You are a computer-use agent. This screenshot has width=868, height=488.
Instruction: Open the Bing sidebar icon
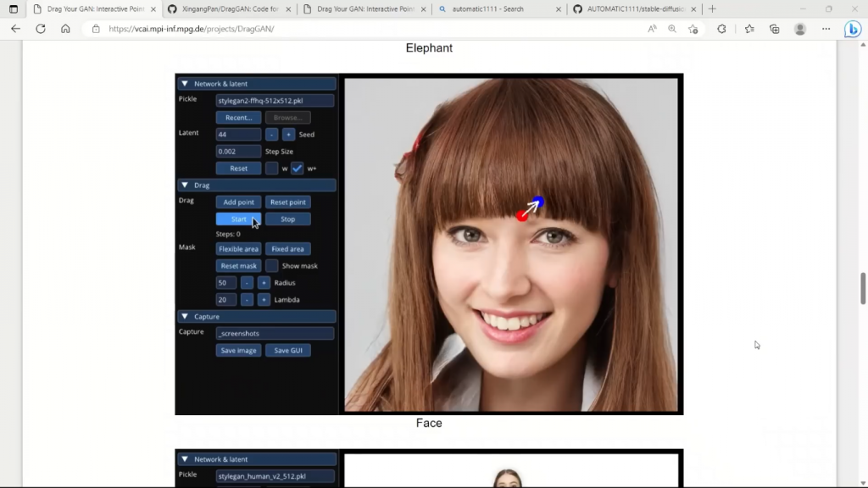pyautogui.click(x=852, y=29)
